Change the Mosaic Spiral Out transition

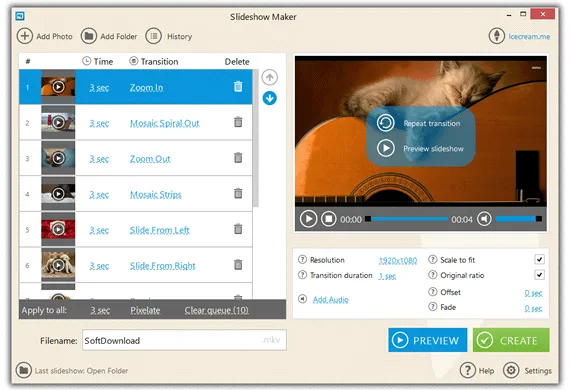165,123
